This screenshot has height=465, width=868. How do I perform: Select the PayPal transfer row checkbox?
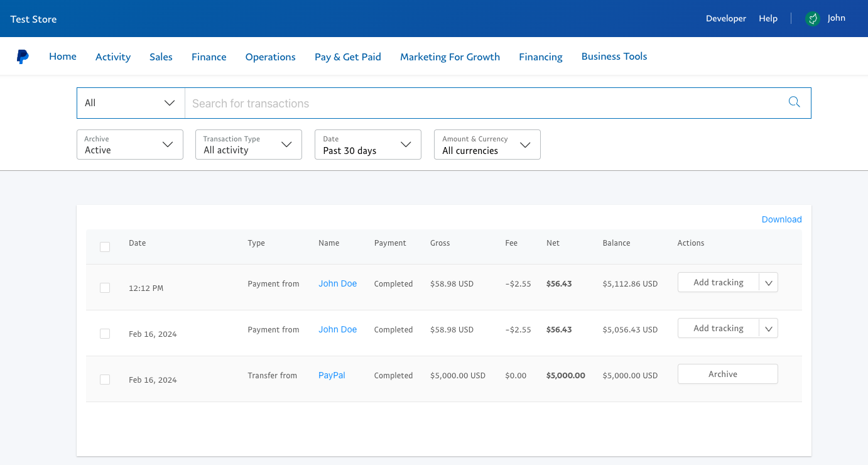pos(105,380)
